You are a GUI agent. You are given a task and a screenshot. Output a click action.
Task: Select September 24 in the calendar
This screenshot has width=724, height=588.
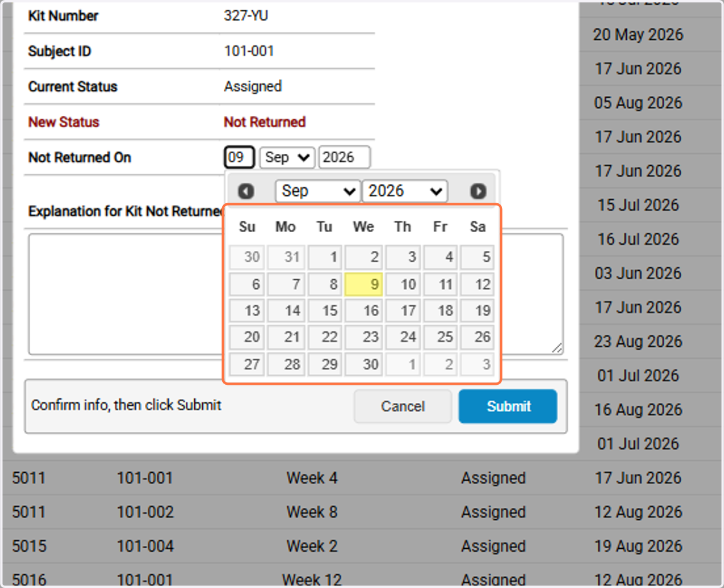(x=403, y=337)
